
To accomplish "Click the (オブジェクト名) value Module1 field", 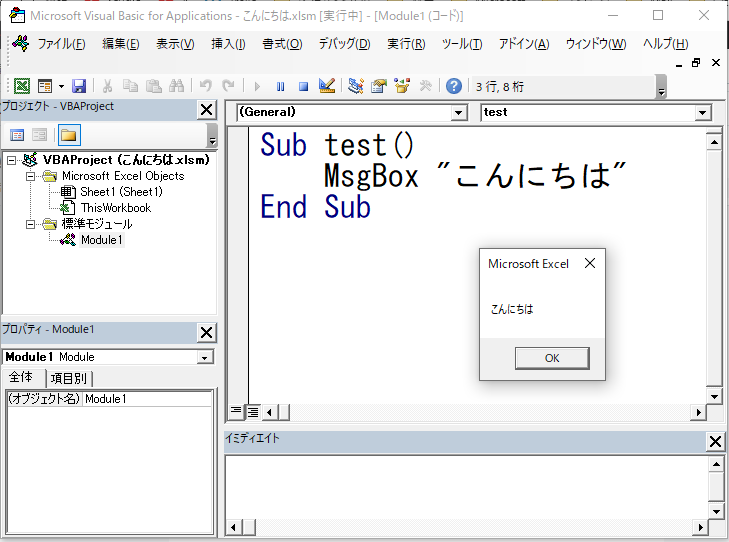I will tap(147, 399).
